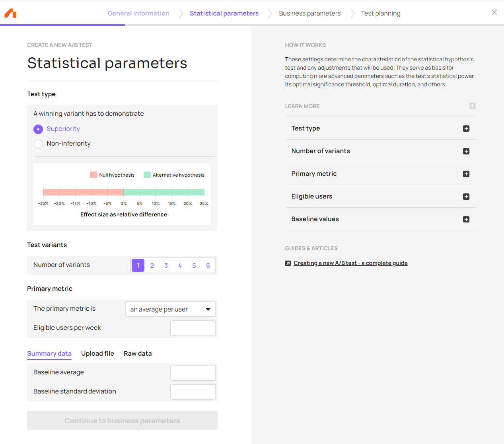Click the orange app logo icon
Viewport: 504px width, 444px height.
click(10, 14)
